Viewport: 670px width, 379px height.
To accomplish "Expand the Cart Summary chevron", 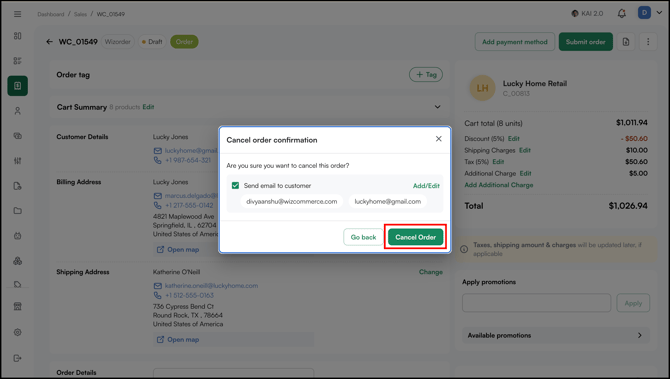I will point(437,107).
